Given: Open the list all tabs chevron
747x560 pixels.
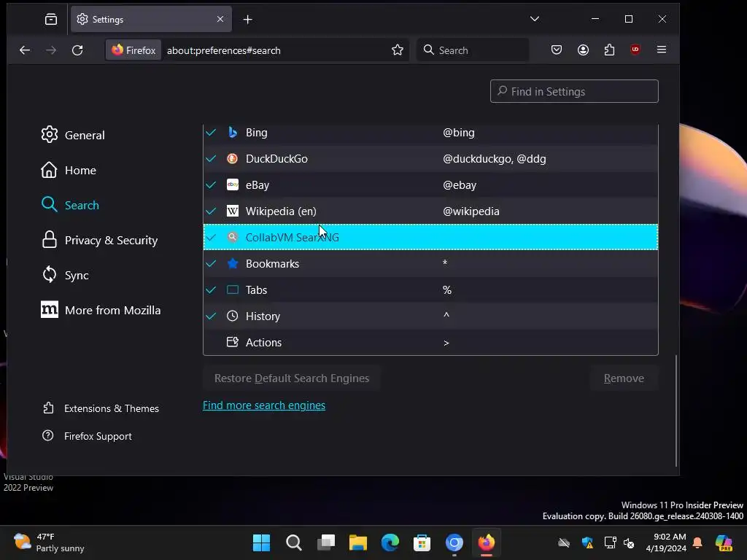Looking at the screenshot, I should pyautogui.click(x=535, y=19).
